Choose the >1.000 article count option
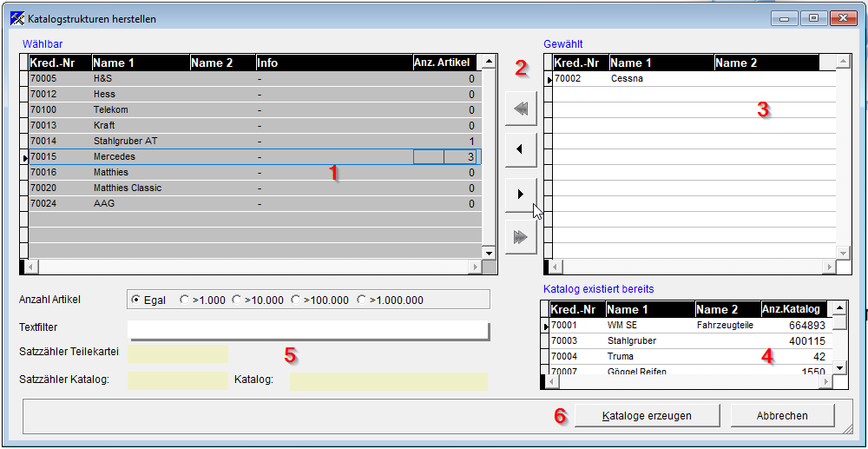The width and height of the screenshot is (868, 449). pos(184,300)
